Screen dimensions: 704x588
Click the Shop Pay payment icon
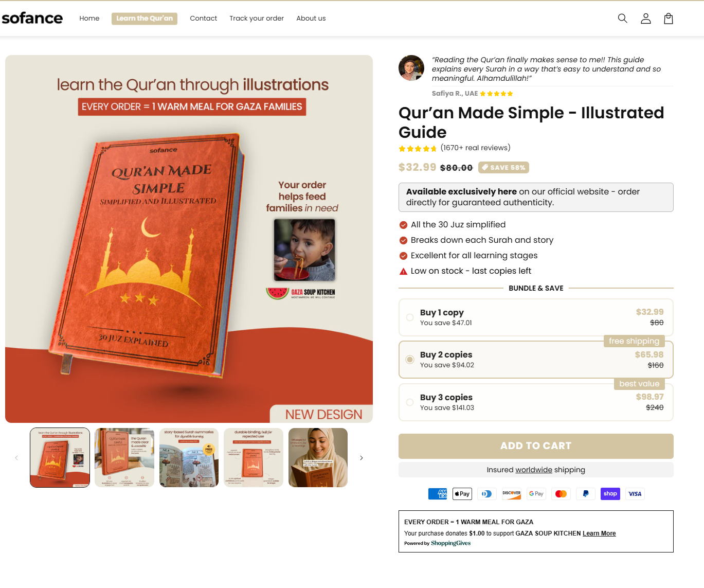610,494
